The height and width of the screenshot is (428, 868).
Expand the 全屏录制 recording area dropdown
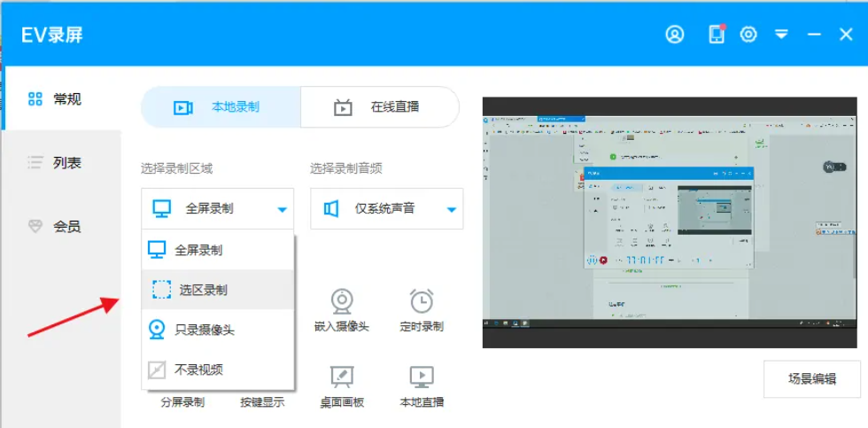point(218,209)
